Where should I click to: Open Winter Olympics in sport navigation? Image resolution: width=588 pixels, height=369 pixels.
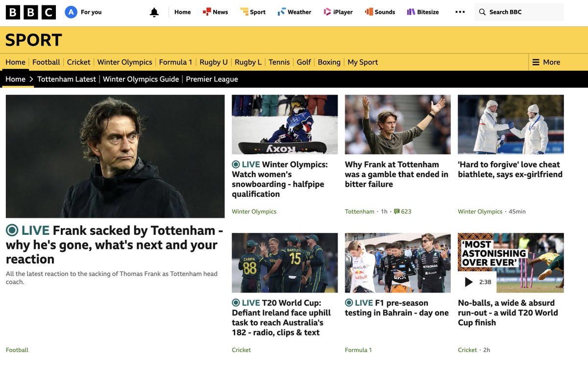pyautogui.click(x=124, y=62)
